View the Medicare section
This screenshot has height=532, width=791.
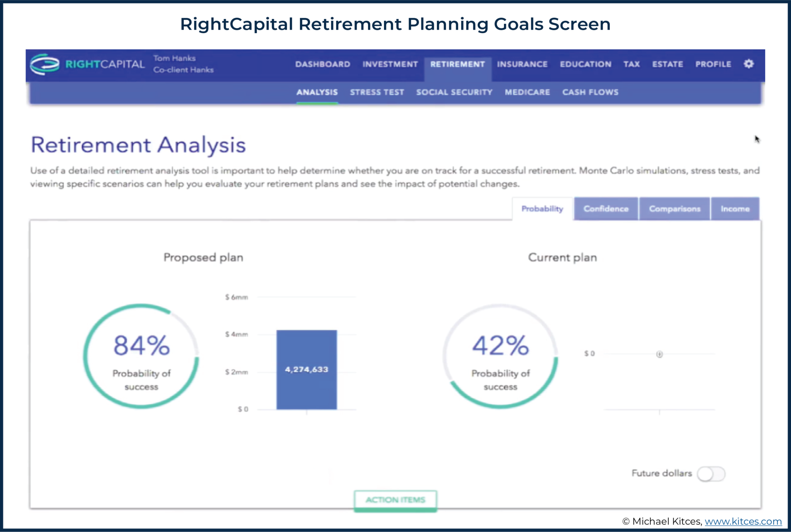click(x=527, y=92)
